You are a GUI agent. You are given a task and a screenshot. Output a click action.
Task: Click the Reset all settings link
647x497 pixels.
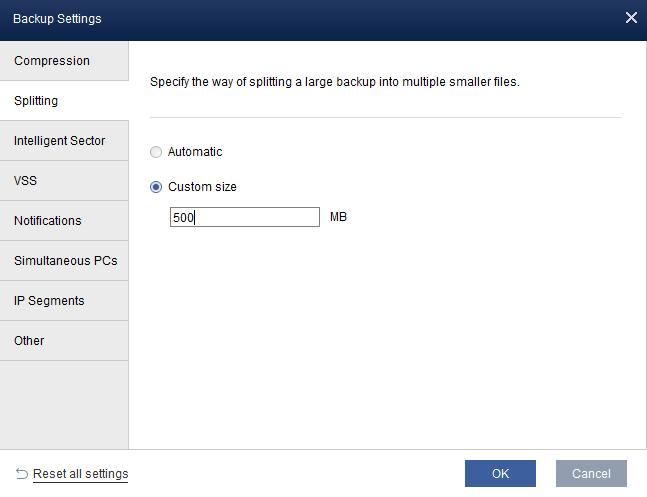80,474
